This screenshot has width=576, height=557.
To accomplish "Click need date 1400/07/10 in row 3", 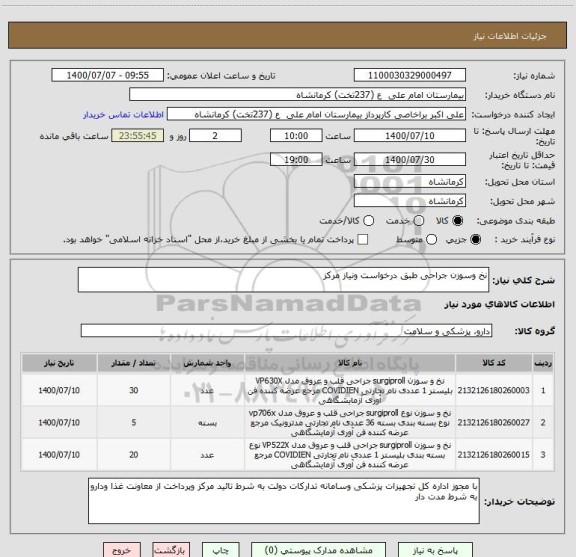I will pos(59,455).
